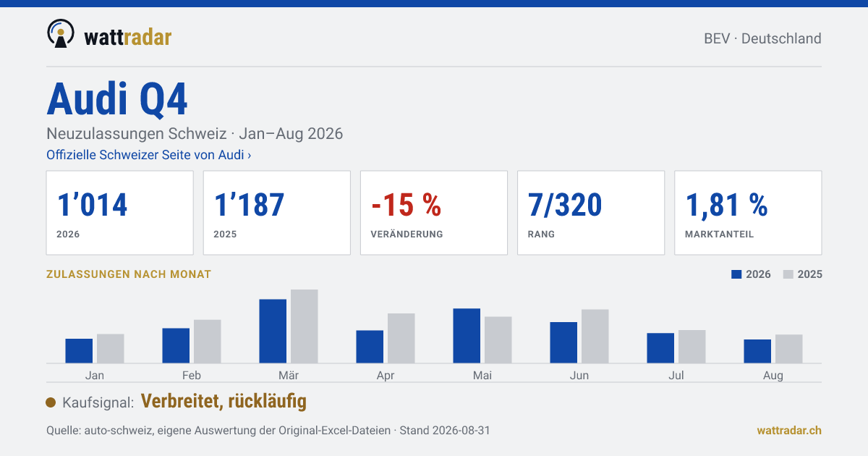
Task: Click the 'Quelle: auto-schweiz' source line
Action: click(268, 430)
